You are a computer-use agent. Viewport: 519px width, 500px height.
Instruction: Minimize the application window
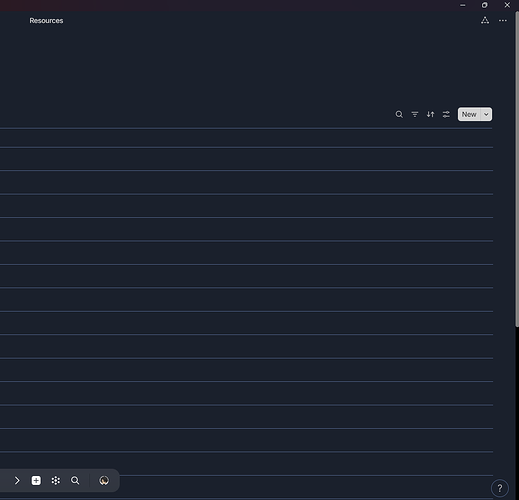(x=463, y=5)
